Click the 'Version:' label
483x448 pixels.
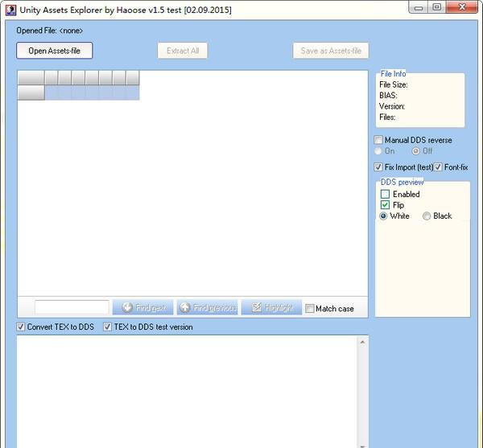[x=392, y=106]
